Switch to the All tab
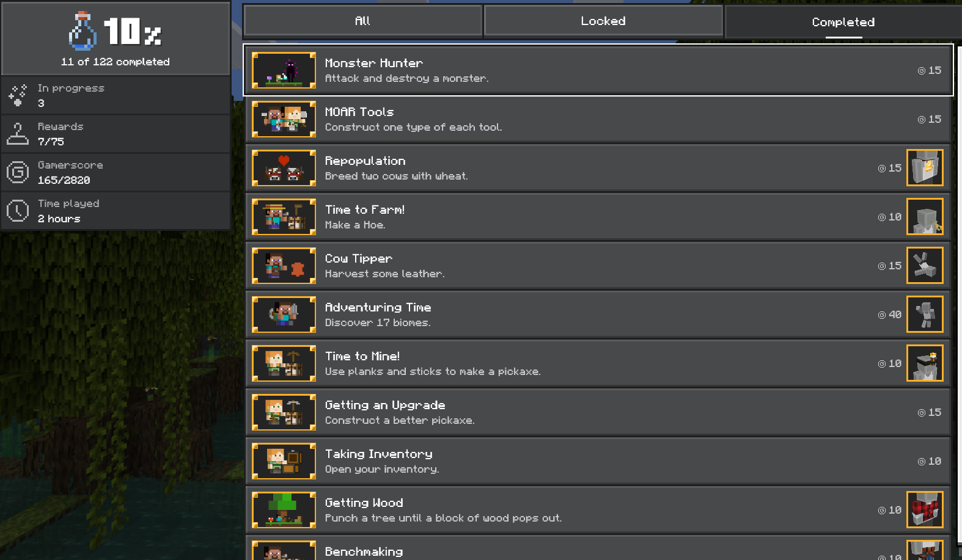The height and width of the screenshot is (560, 962). [x=363, y=21]
